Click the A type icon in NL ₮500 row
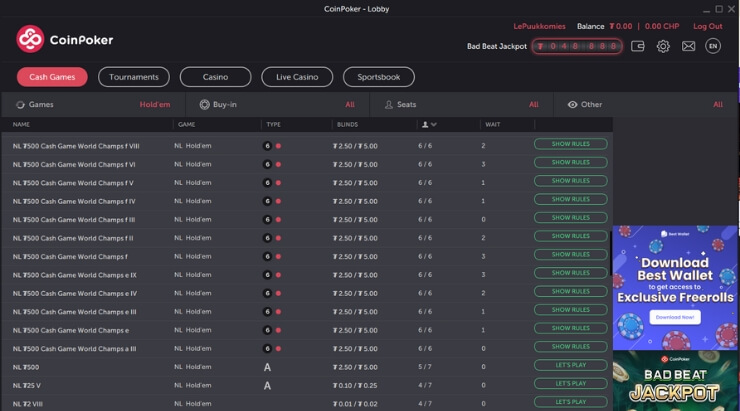This screenshot has height=411, width=740. coord(267,367)
